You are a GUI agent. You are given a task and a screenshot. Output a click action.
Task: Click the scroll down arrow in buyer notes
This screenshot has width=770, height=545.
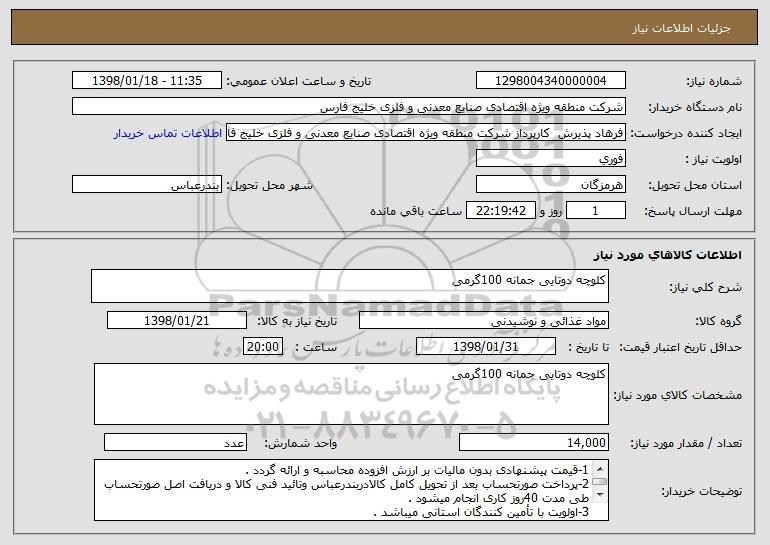600,495
